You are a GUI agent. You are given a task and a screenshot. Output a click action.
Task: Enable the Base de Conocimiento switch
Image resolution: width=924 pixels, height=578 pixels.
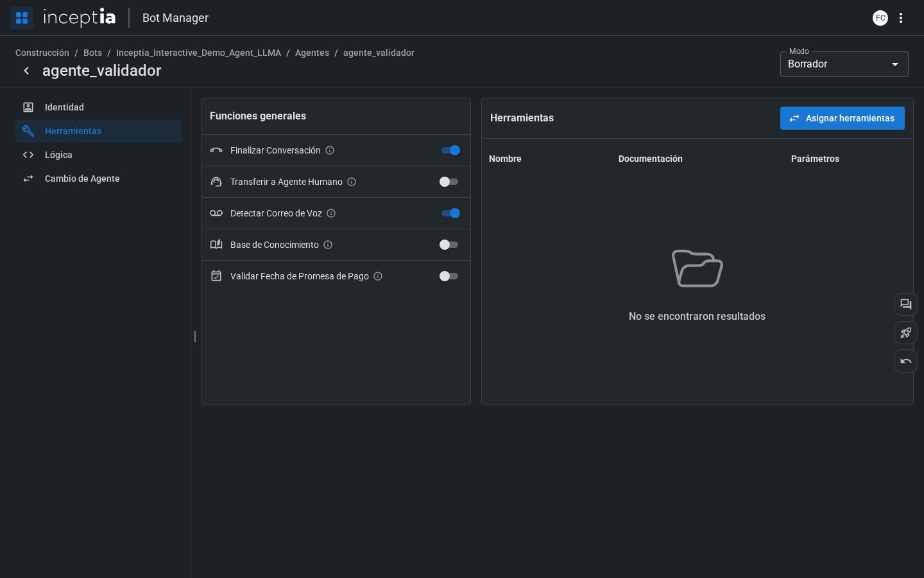pyautogui.click(x=449, y=245)
